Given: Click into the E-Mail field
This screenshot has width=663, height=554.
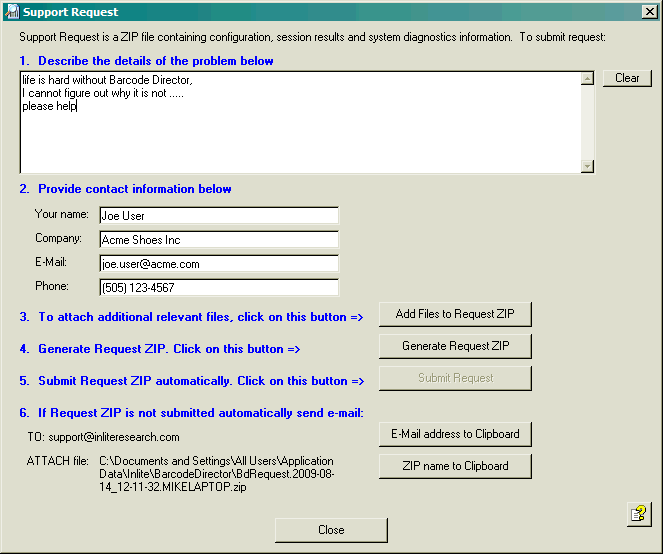Looking at the screenshot, I should coord(218,264).
